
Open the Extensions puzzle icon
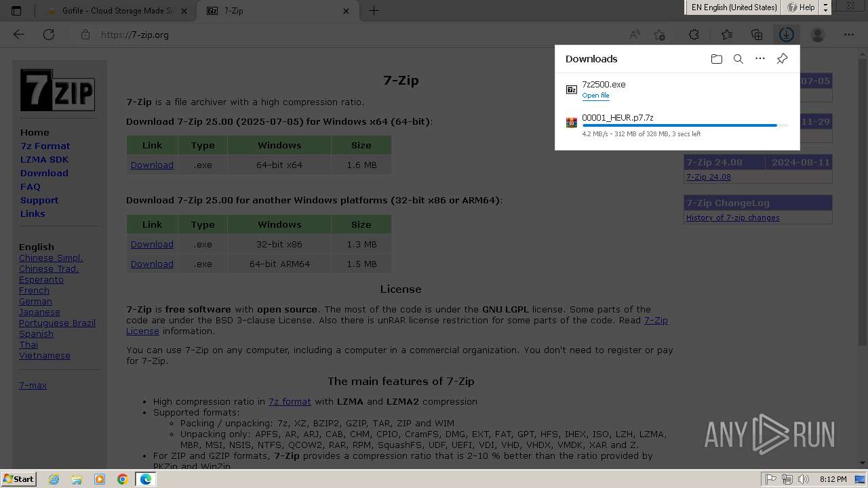click(x=694, y=35)
